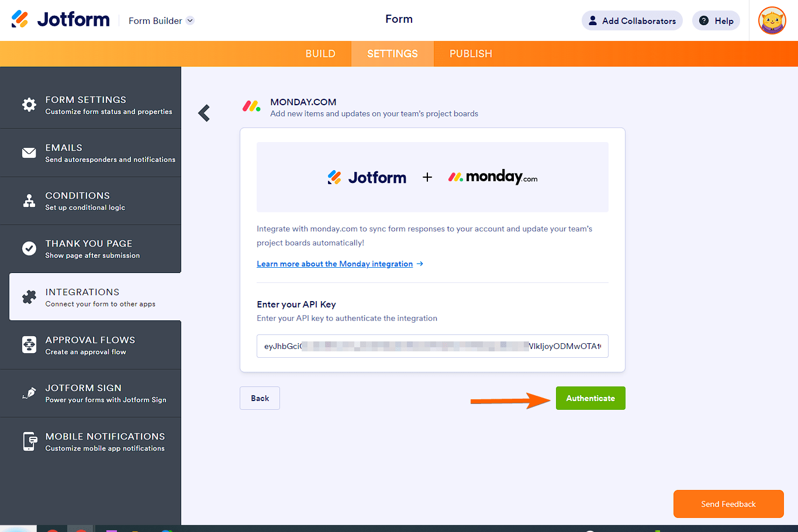798x532 pixels.
Task: Click the Integrations puzzle piece icon
Action: [x=29, y=296]
